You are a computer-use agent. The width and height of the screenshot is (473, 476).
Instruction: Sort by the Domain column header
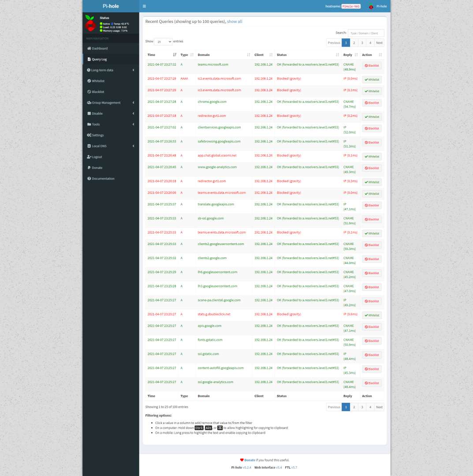[x=224, y=55]
